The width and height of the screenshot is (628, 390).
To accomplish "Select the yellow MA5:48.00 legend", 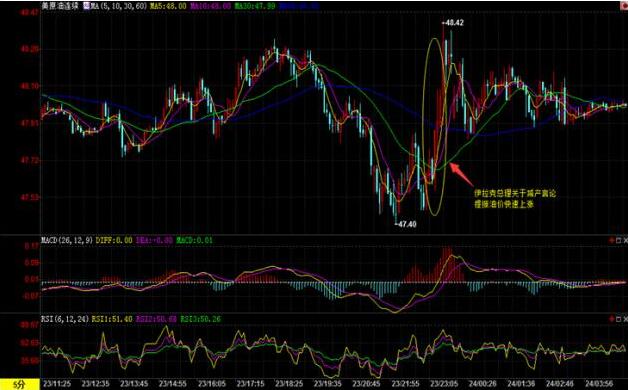I will 168,6.
